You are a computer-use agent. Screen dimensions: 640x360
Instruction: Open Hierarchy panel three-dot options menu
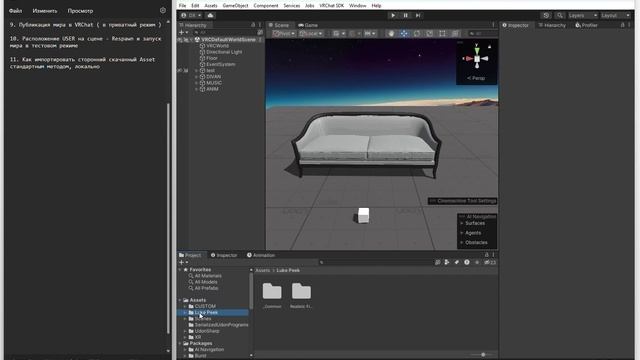(x=260, y=25)
